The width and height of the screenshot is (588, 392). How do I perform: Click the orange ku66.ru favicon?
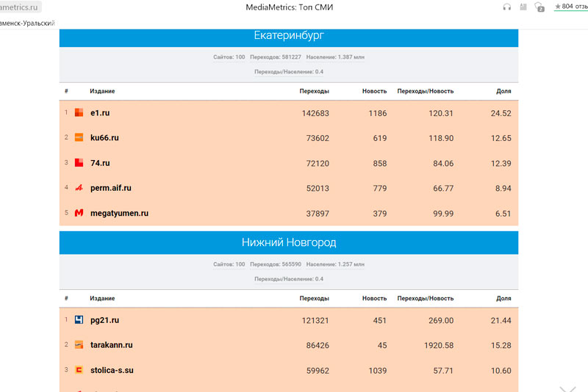79,138
